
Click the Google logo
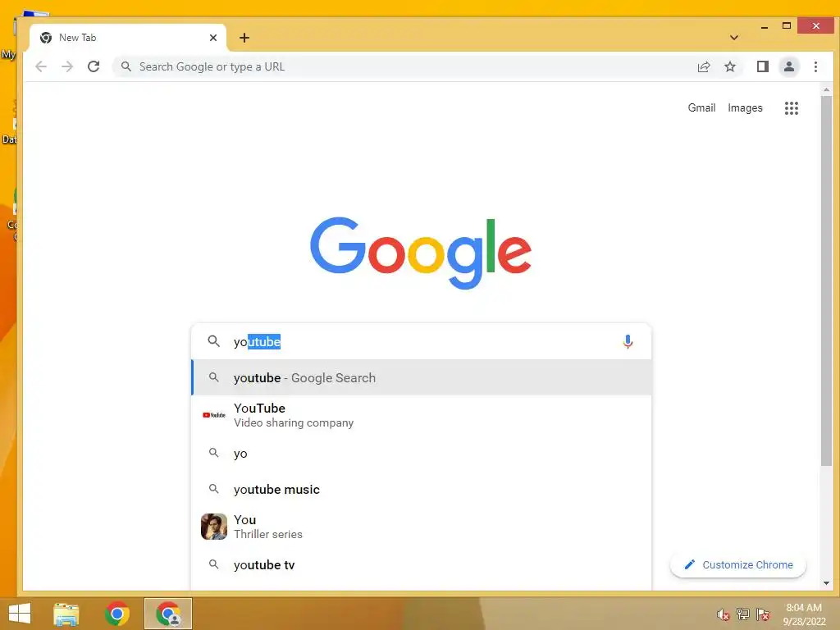pyautogui.click(x=421, y=253)
